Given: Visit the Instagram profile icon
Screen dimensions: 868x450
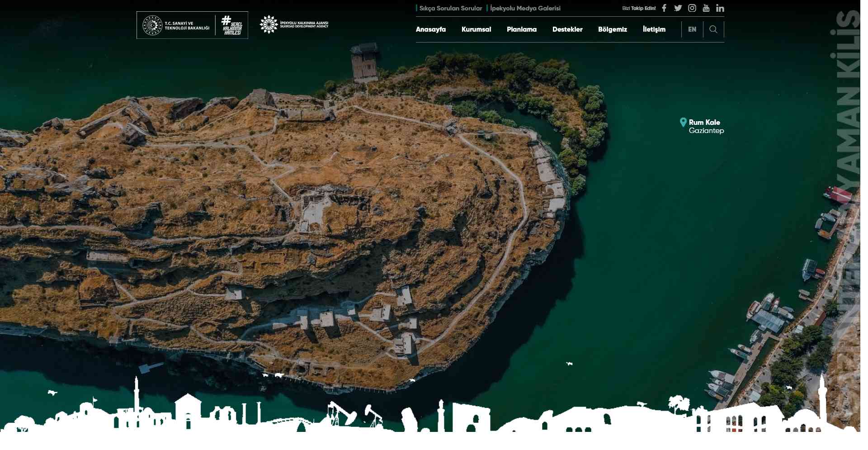Looking at the screenshot, I should 692,8.
